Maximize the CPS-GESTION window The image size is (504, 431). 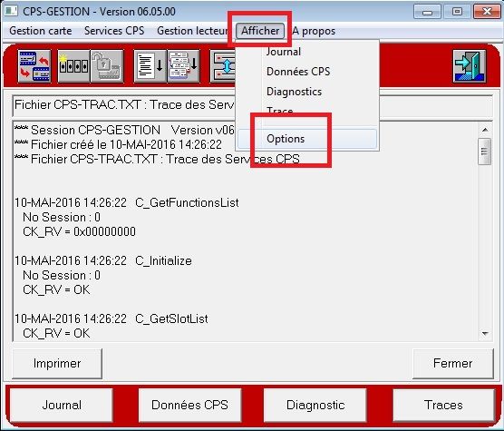pos(457,12)
